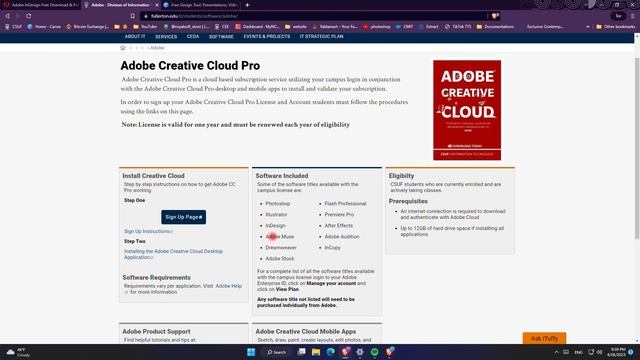The width and height of the screenshot is (640, 360).
Task: Open the taskbar clock and date
Action: click(616, 352)
